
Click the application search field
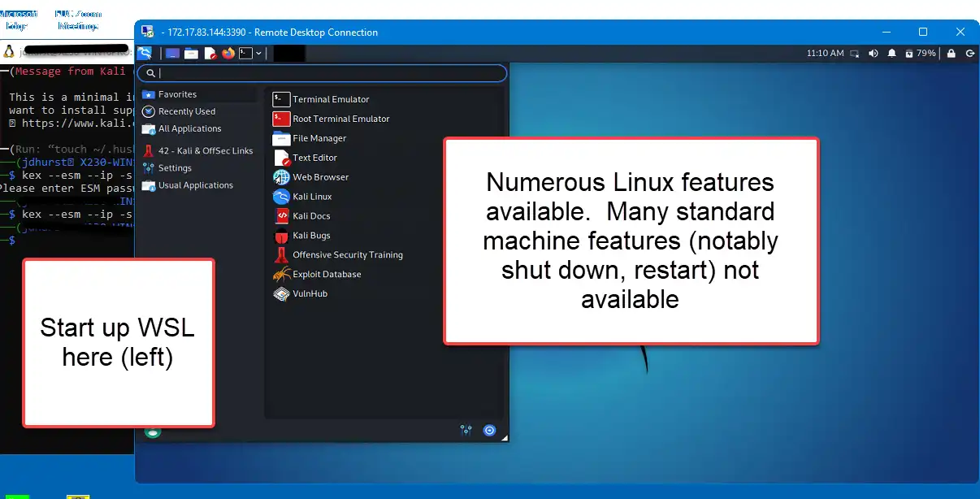(323, 73)
